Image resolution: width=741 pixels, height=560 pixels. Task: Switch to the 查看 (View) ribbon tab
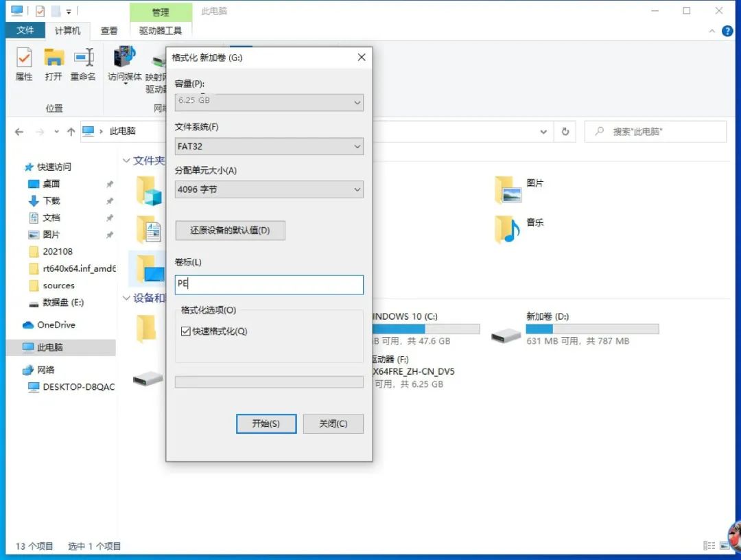click(109, 30)
